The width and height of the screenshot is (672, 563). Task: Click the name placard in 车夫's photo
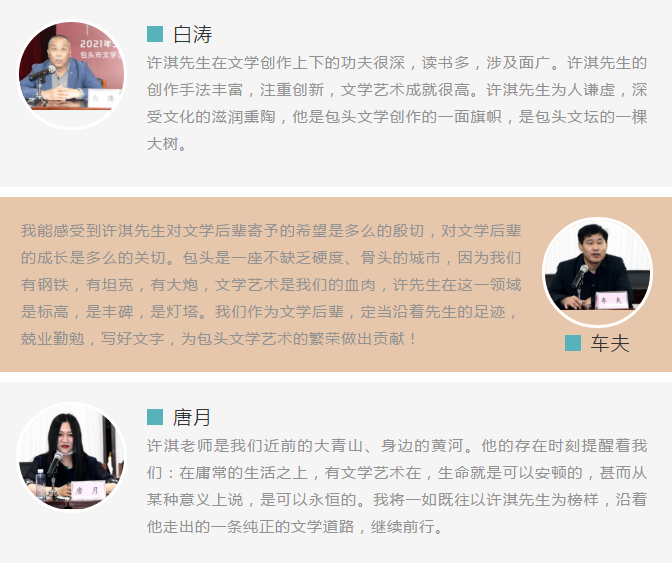coord(611,300)
